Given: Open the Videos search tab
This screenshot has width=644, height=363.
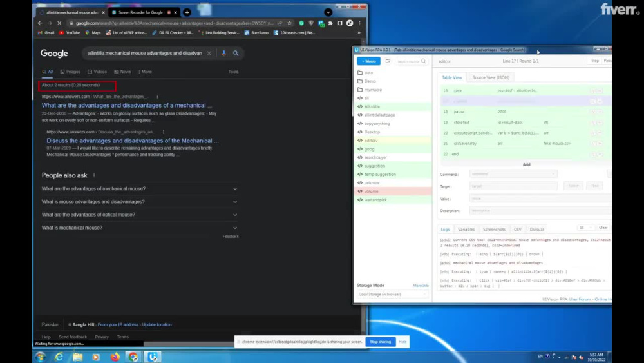Looking at the screenshot, I should (x=97, y=72).
